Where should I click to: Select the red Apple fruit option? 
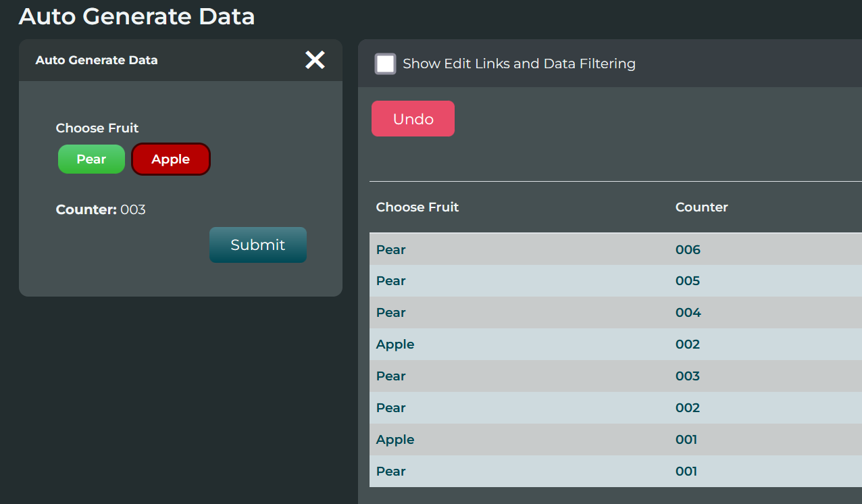click(x=171, y=159)
